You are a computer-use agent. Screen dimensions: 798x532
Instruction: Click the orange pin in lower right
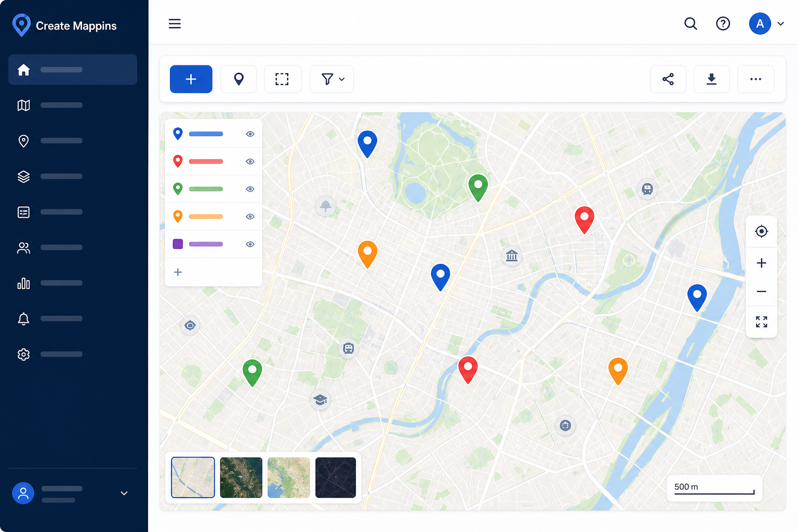point(618,371)
